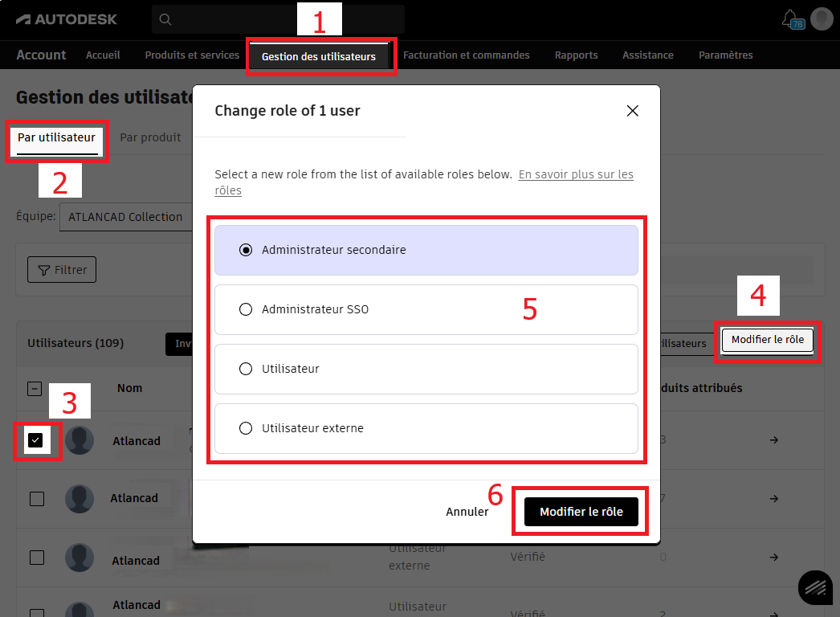Image resolution: width=840 pixels, height=617 pixels.
Task: Toggle the select-all users header checkbox
Action: point(35,389)
